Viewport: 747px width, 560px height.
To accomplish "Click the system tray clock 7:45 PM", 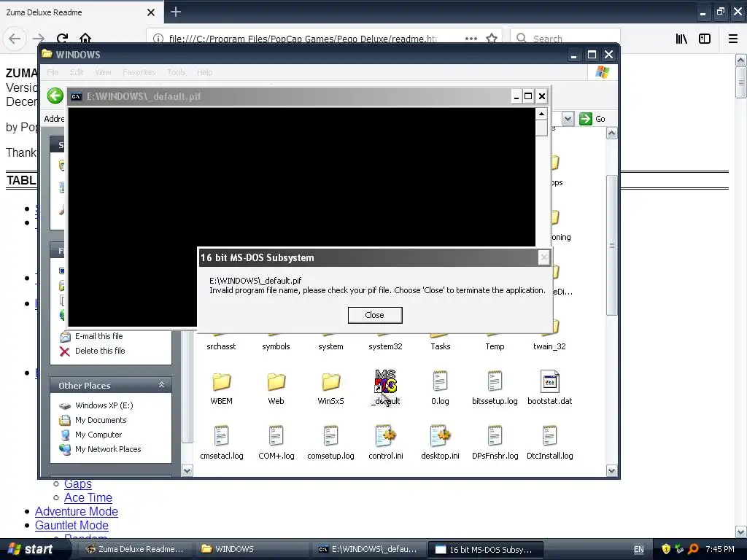I will [720, 549].
